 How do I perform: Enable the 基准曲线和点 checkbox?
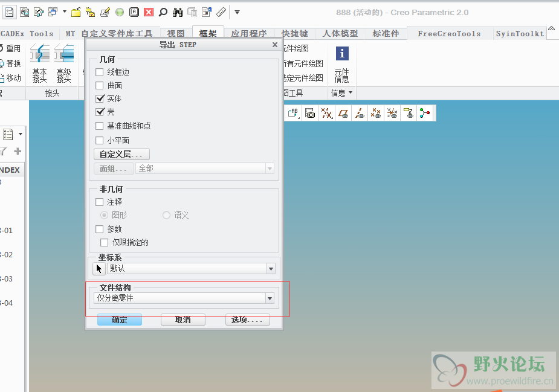(x=100, y=126)
